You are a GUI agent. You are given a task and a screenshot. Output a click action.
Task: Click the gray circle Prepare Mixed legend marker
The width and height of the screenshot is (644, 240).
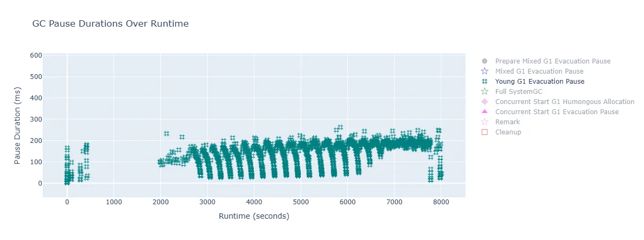pos(485,61)
